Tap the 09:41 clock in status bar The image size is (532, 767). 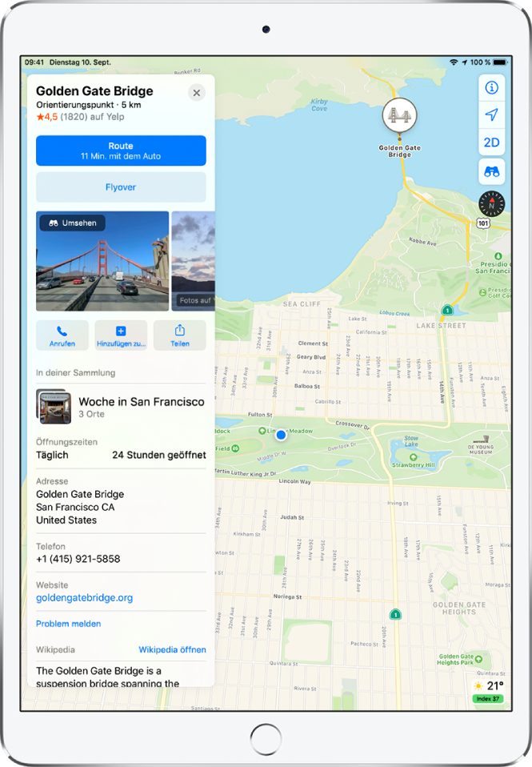point(34,62)
